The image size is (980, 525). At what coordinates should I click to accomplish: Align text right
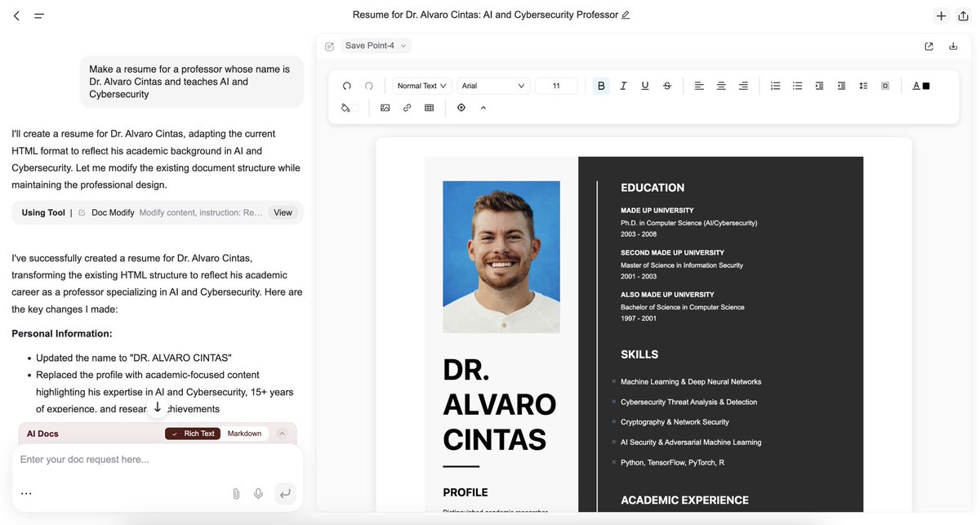pyautogui.click(x=743, y=86)
